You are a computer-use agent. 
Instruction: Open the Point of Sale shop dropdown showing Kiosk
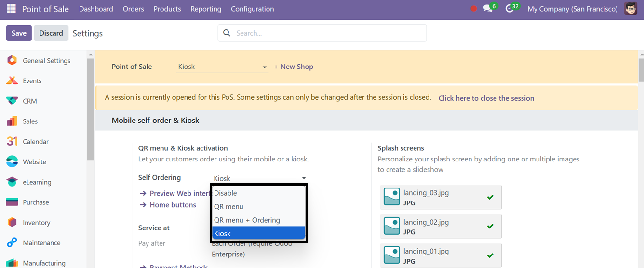pyautogui.click(x=222, y=67)
